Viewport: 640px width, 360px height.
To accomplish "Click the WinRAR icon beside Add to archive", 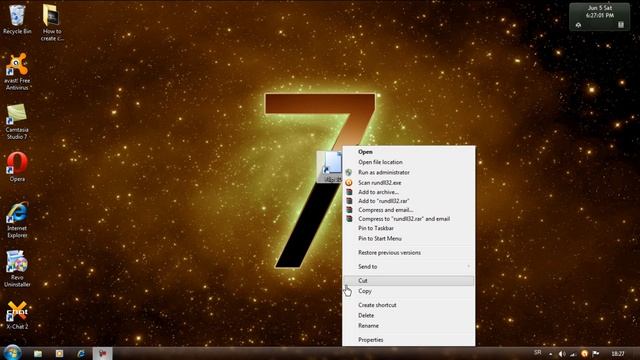I will pos(349,192).
